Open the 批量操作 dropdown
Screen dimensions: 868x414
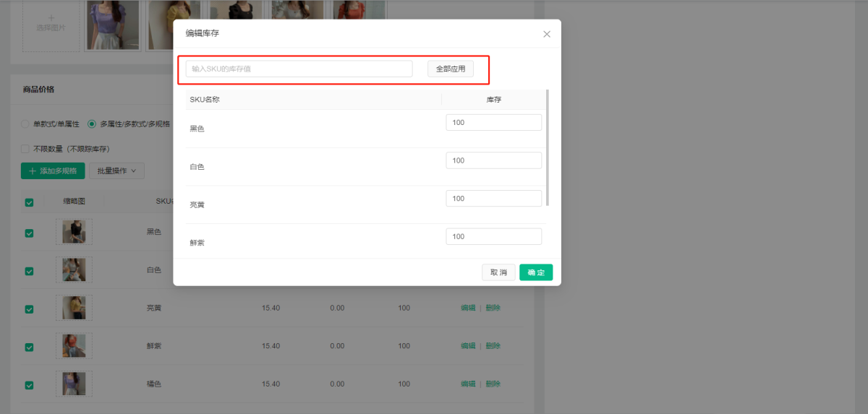click(x=116, y=171)
